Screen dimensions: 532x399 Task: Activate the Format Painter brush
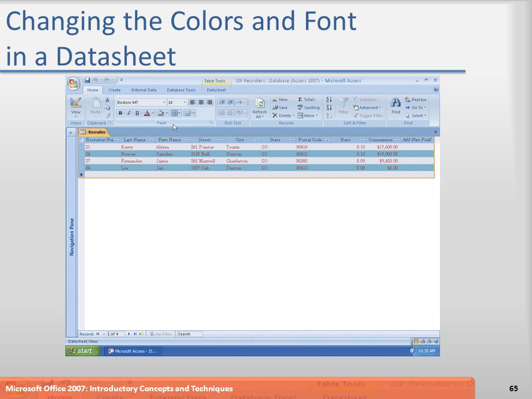tap(108, 115)
